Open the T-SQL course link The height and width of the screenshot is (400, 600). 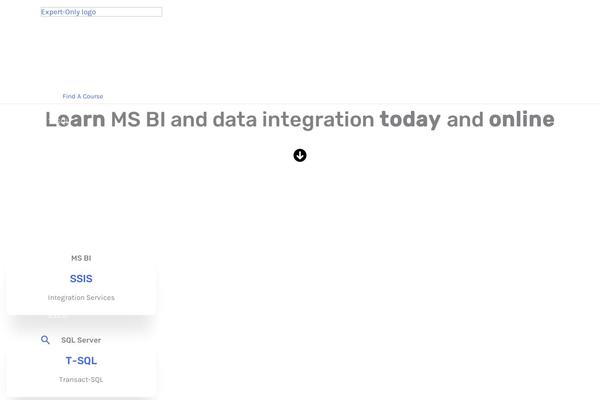[81, 361]
